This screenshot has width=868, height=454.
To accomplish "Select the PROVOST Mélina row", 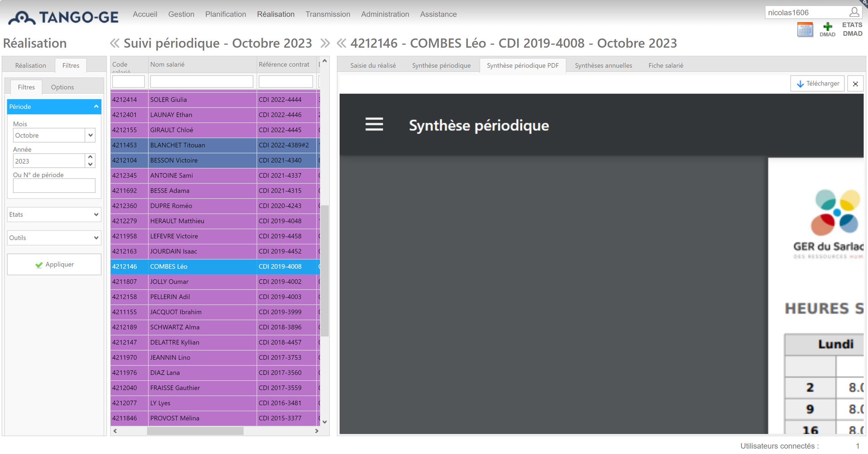I will click(x=215, y=418).
